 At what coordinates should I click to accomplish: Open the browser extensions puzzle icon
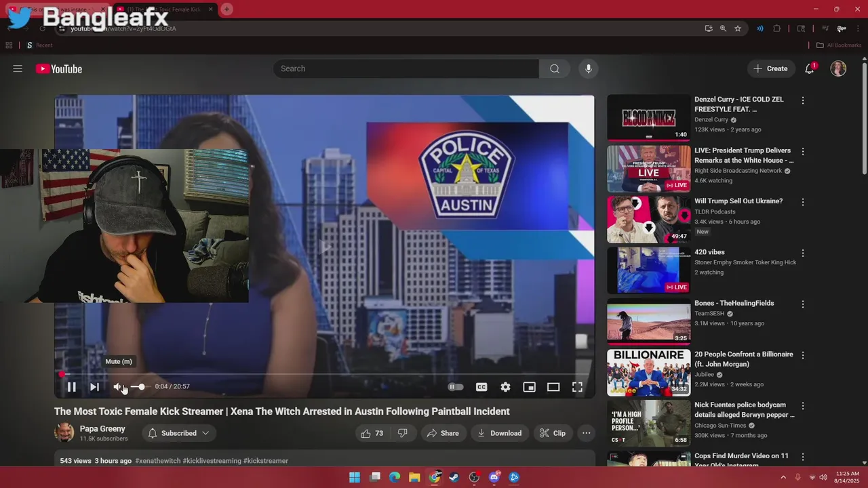point(777,28)
